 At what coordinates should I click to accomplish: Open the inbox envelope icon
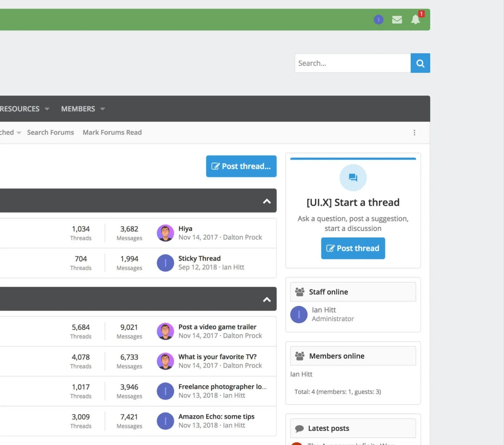tap(397, 19)
